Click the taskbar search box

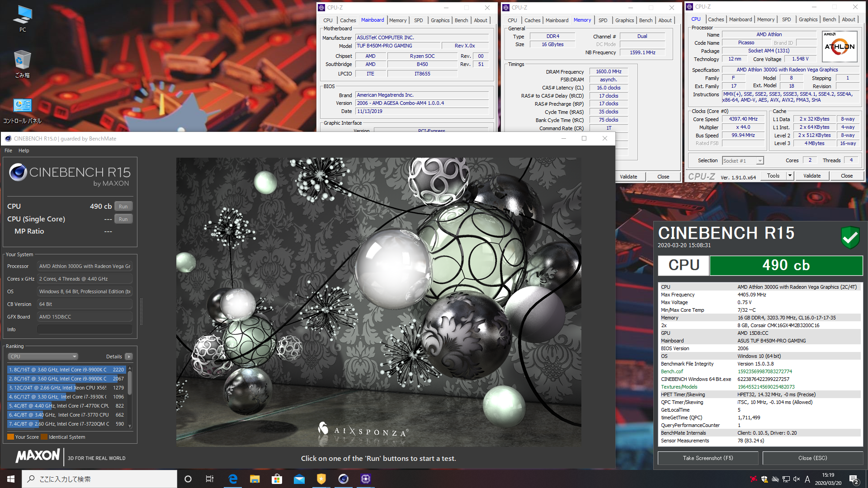[x=99, y=479]
